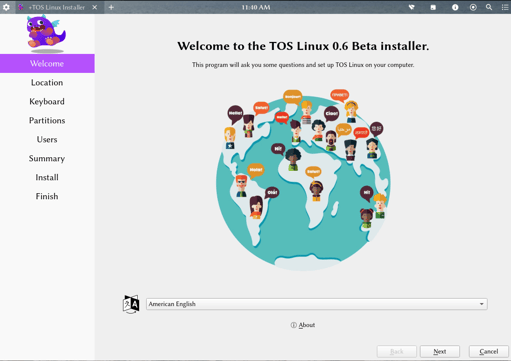The width and height of the screenshot is (511, 361).
Task: Open the About link
Action: (303, 325)
